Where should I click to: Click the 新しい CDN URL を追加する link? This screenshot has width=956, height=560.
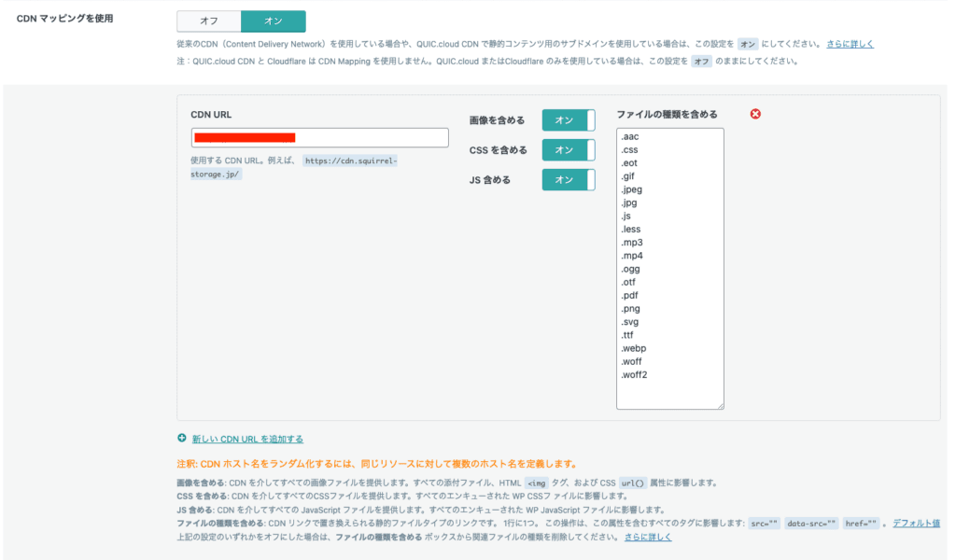click(x=247, y=439)
